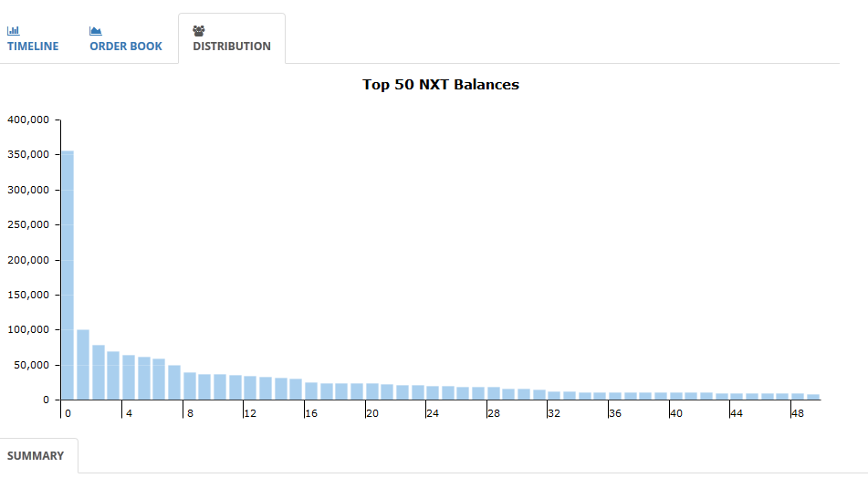Click x-axis tick label 36
This screenshot has height=478, width=868.
pyautogui.click(x=615, y=413)
